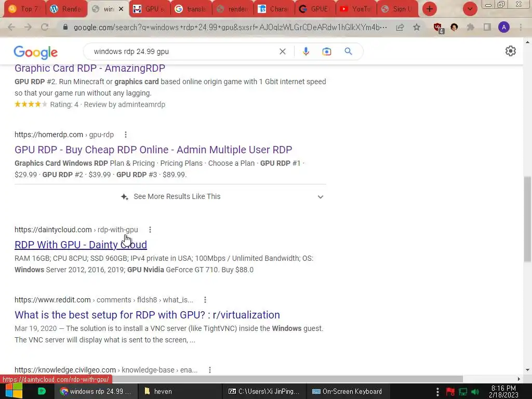Screen dimensions: 532x399
Task: Open the volume speaker tray icon
Action: pyautogui.click(x=475, y=392)
